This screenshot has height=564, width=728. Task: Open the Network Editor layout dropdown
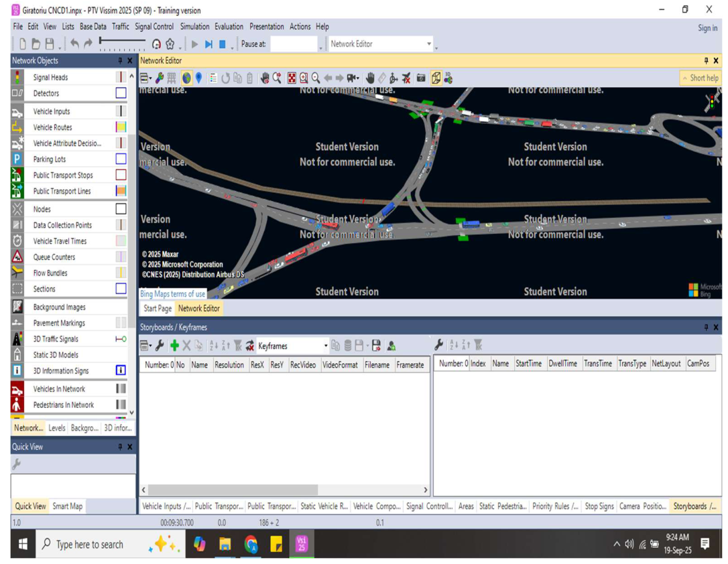coord(381,44)
